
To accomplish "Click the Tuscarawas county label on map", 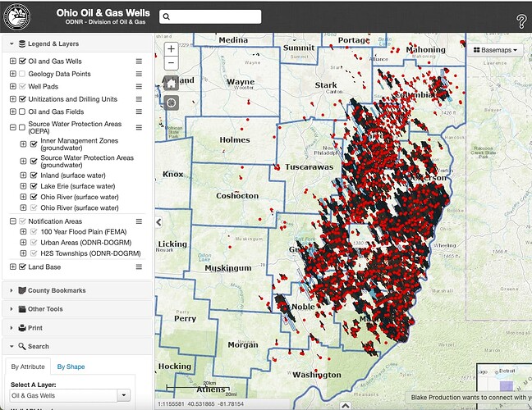I will 309,167.
